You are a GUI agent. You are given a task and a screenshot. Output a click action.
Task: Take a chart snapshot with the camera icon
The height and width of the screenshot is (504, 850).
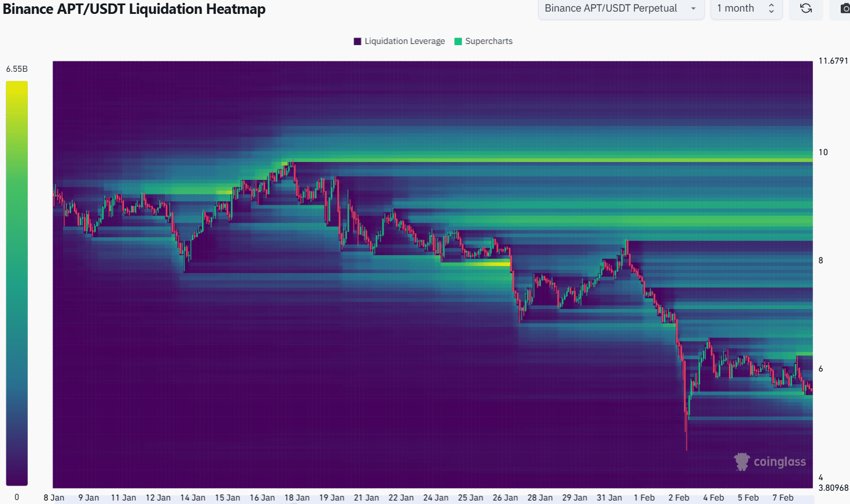tap(844, 8)
